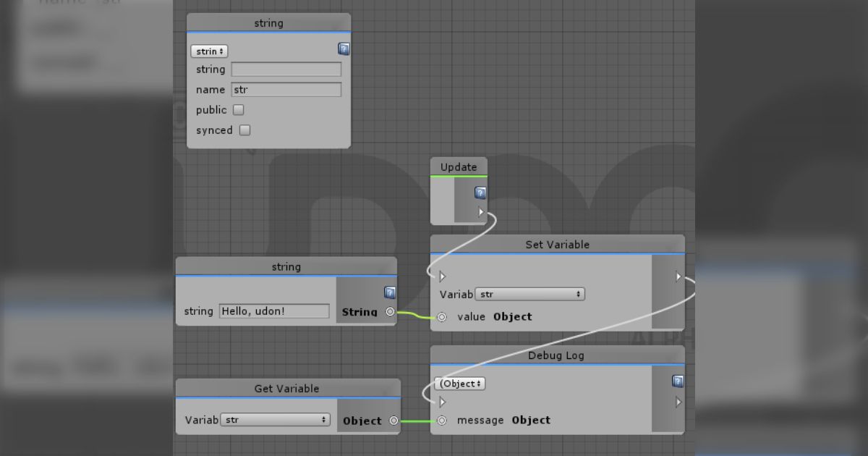Enable the public checkbox
Image resolution: width=868 pixels, height=456 pixels.
[239, 110]
